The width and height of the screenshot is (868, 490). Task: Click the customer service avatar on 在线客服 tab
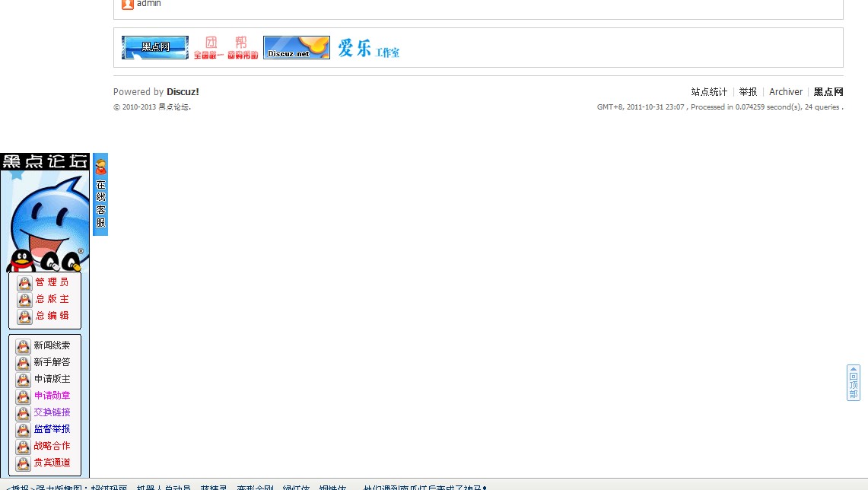click(100, 167)
